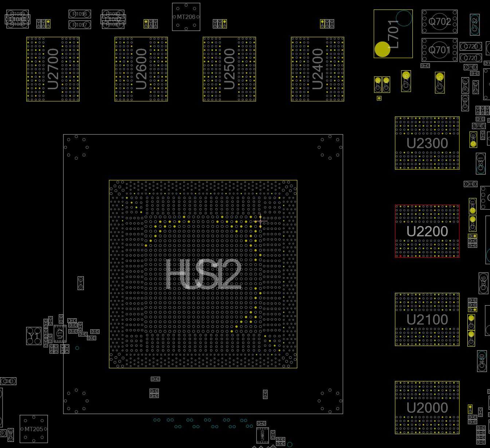
Task: Click the crosshair marker inside the HUSI2 chip
Action: (x=261, y=221)
